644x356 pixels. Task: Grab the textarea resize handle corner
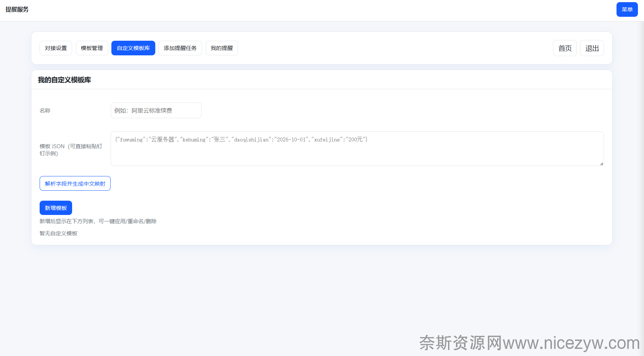[602, 164]
